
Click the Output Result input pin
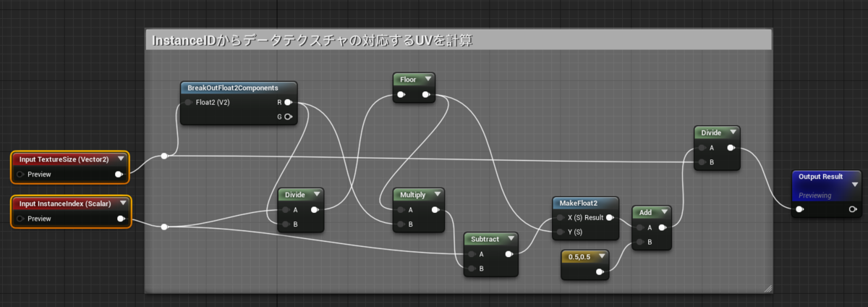pyautogui.click(x=799, y=210)
